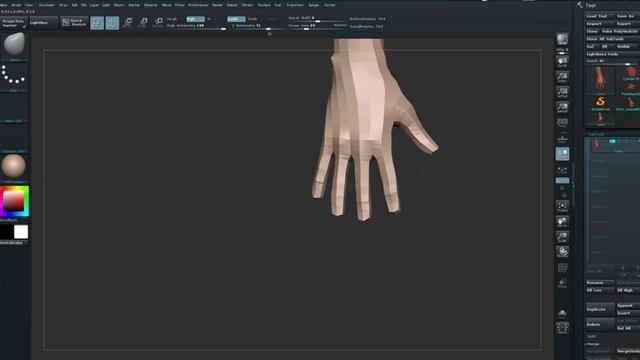Select the large hand tool thumbnail
This screenshot has height=360, width=640.
click(600, 80)
